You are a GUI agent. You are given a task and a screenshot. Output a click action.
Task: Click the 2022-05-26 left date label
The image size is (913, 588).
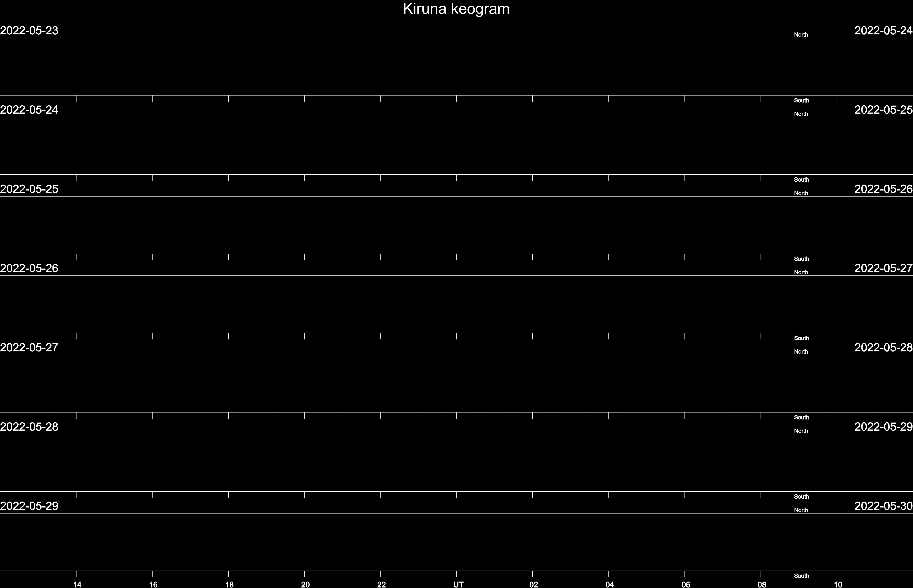29,268
